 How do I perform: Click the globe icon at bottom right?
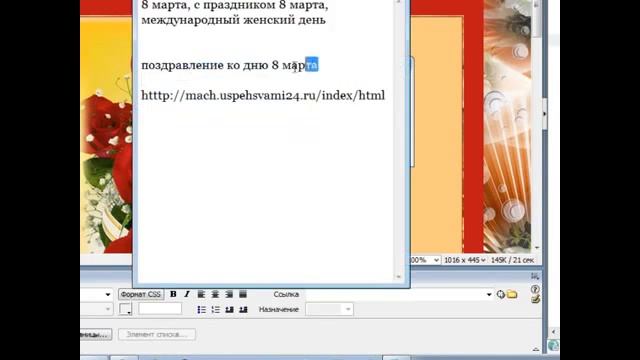pos(553,345)
